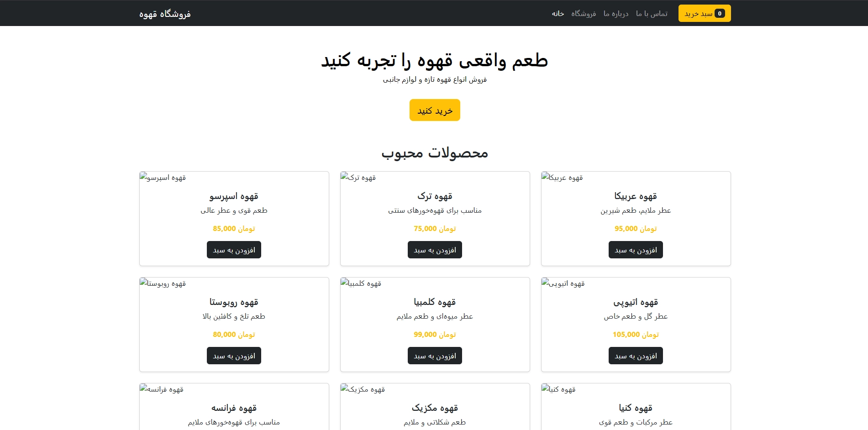Screen dimensions: 868x430
Task: Click broken image of قهوه کلمبیا
Action: pos(361,283)
